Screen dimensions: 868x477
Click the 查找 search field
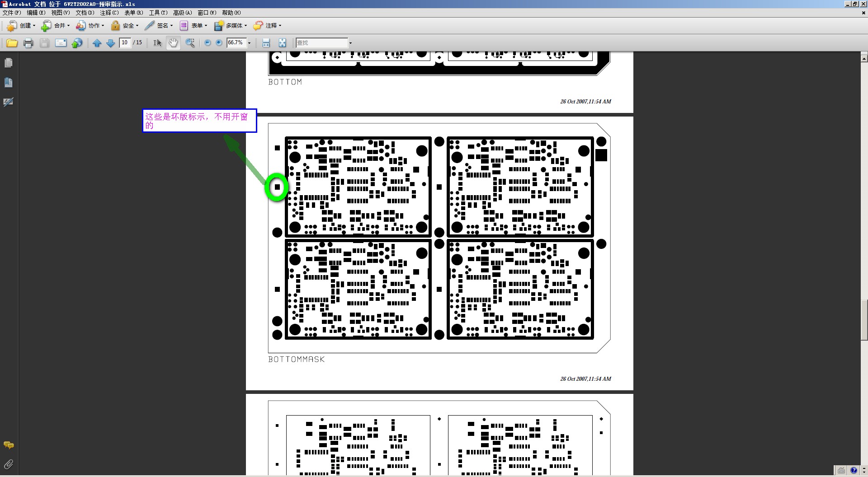(x=321, y=43)
